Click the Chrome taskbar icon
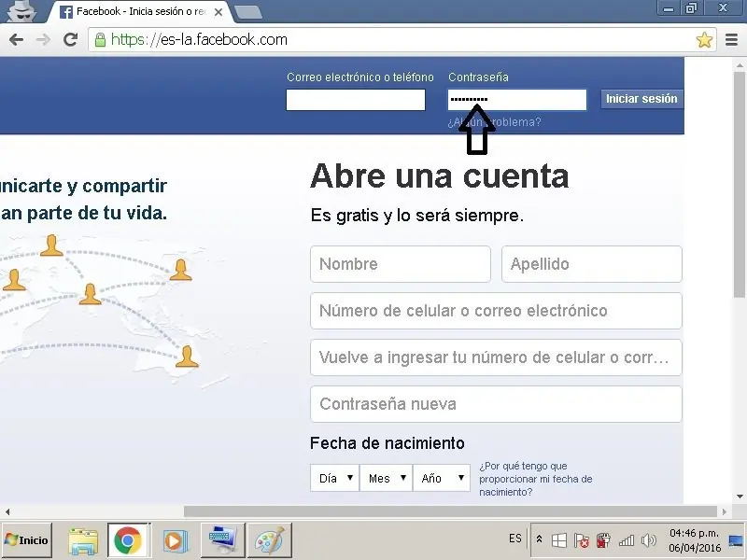 point(128,540)
